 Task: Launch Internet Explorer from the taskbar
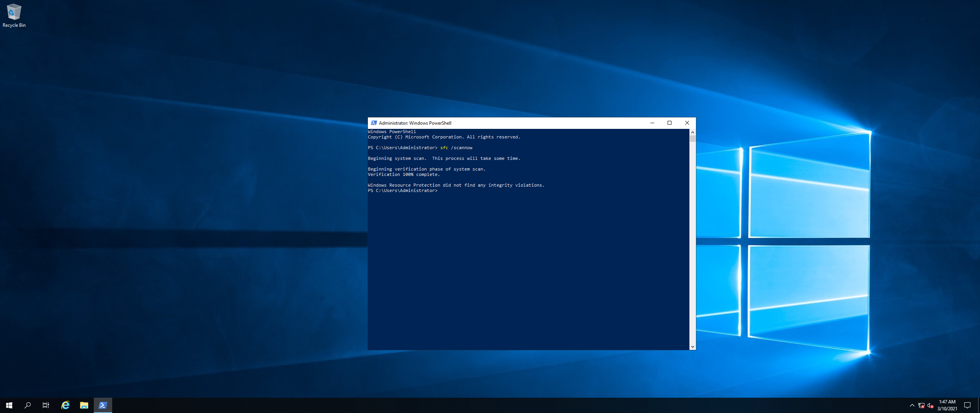click(x=65, y=405)
